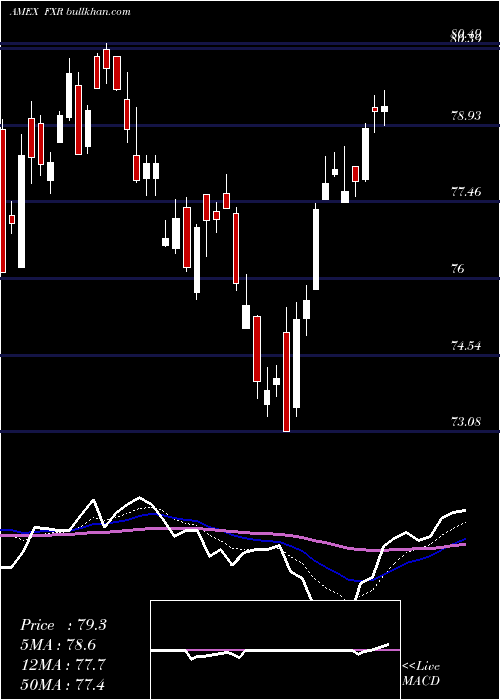Screen dimensions: 500x700
Task: Click inside the MACD indicator box
Action: click(275, 650)
